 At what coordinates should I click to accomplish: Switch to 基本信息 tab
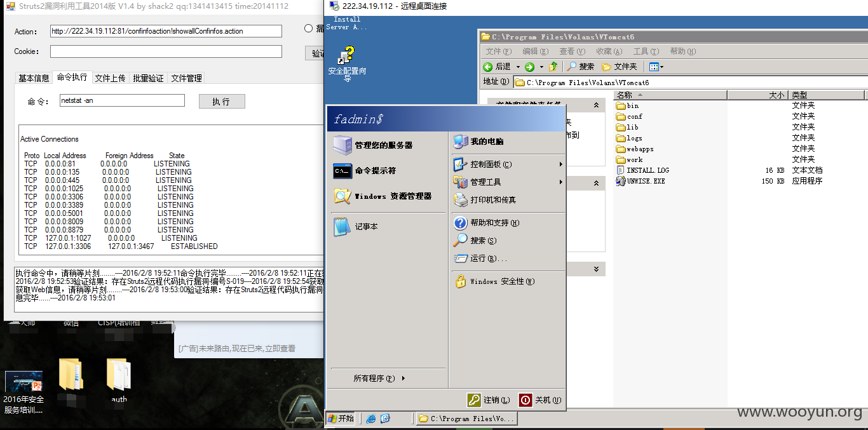[34, 78]
